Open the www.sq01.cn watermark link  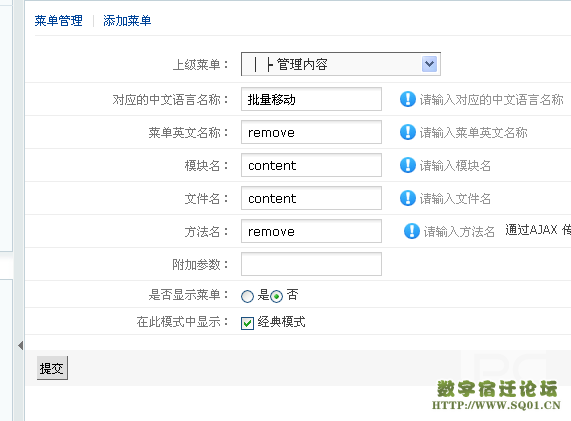point(496,405)
